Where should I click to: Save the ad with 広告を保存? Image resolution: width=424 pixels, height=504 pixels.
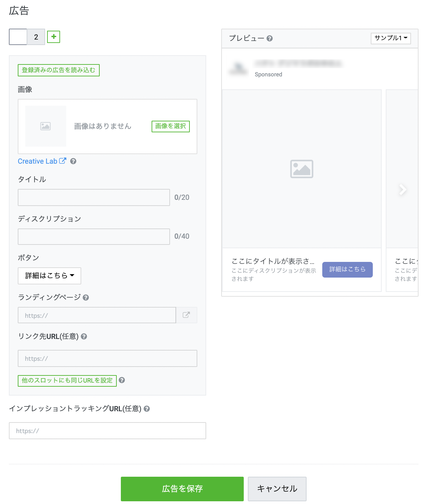pos(182,489)
